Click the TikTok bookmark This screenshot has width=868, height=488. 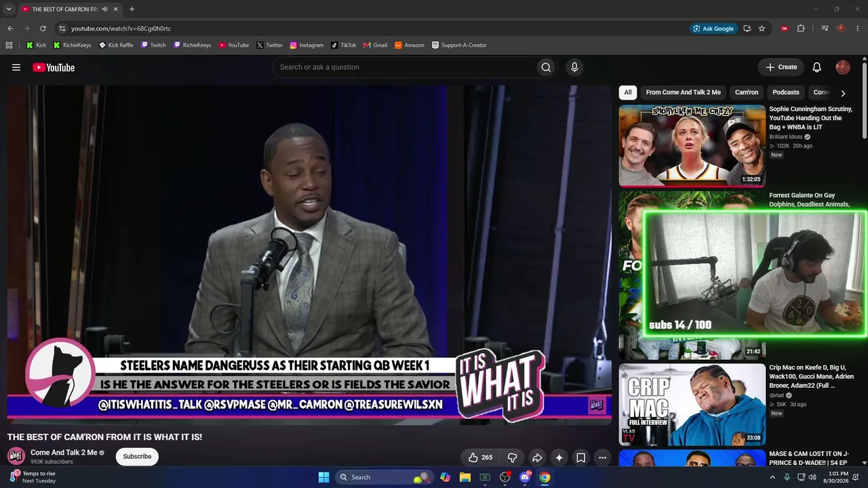click(x=344, y=45)
